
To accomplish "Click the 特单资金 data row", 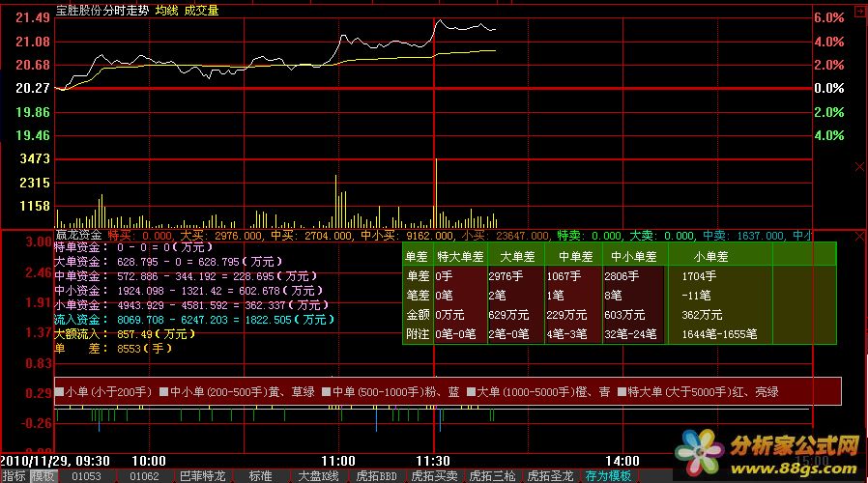I will [x=132, y=247].
